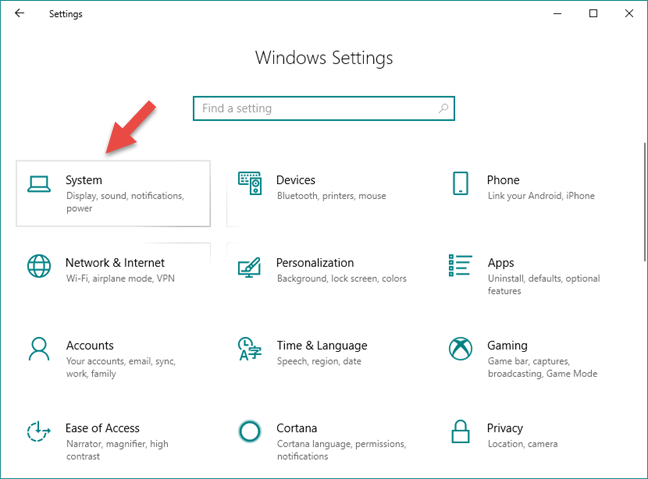Click the Devices keyboard and speaker icon
This screenshot has width=648, height=479.
250,183
